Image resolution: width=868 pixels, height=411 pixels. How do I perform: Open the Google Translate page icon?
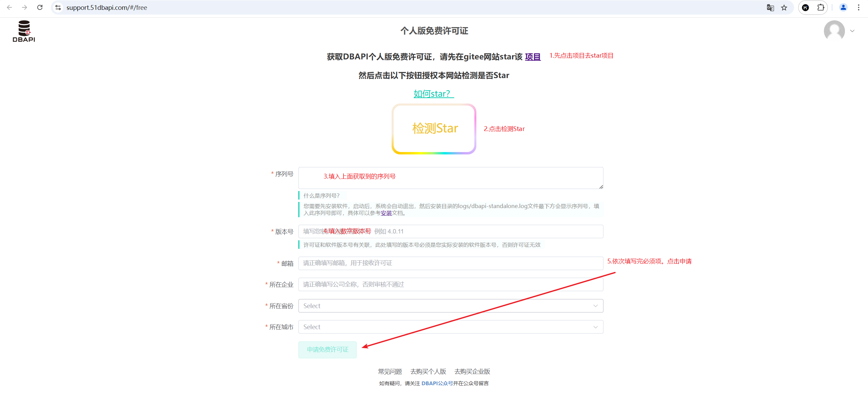point(770,7)
